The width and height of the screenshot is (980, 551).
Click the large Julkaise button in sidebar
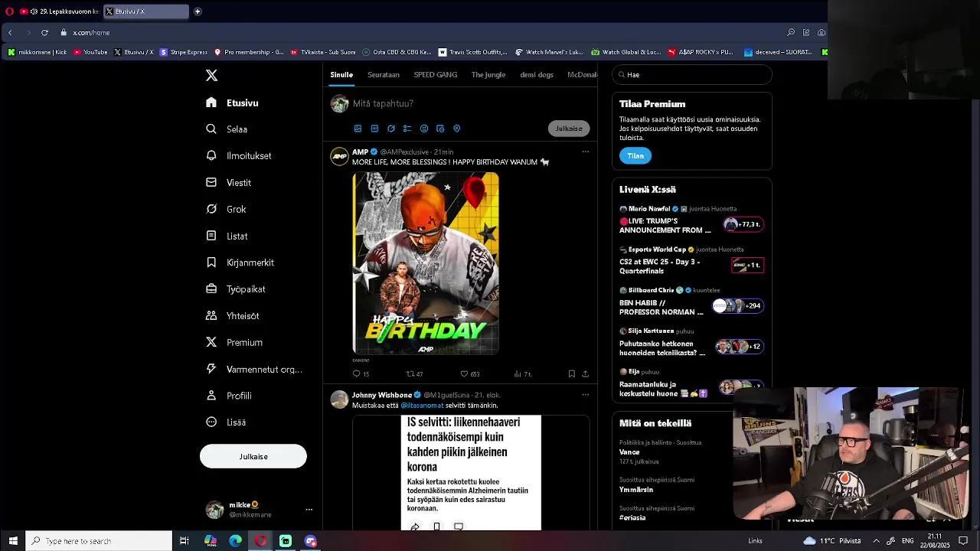[253, 456]
